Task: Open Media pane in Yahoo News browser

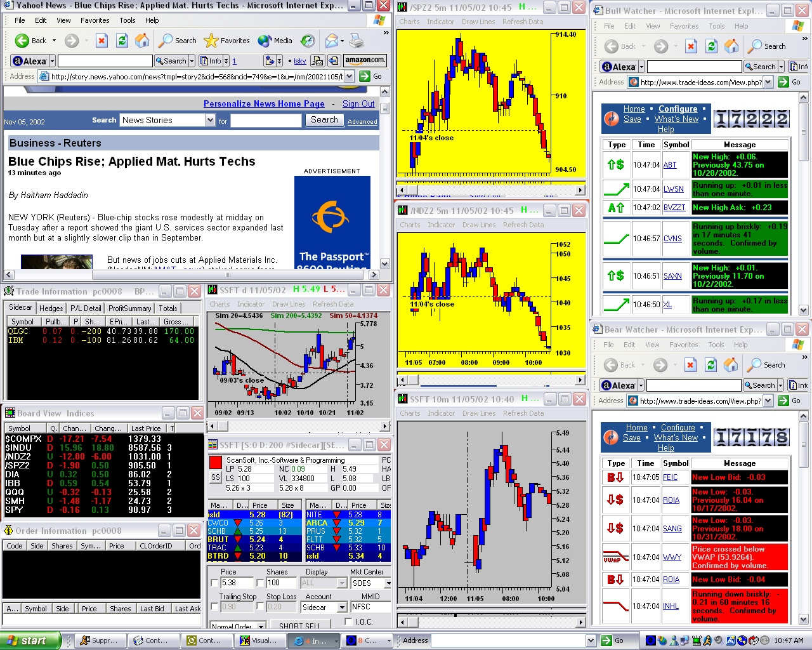Action: click(x=275, y=41)
